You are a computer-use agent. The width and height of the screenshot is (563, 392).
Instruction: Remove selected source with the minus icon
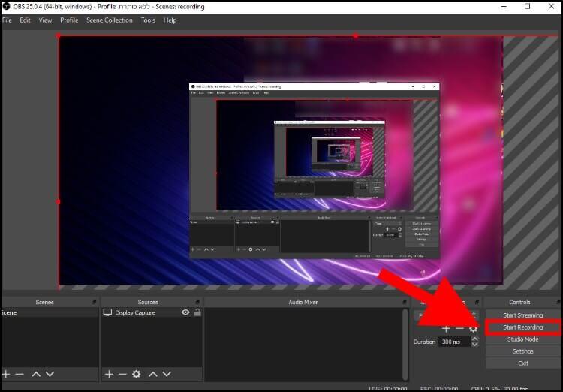pyautogui.click(x=122, y=375)
